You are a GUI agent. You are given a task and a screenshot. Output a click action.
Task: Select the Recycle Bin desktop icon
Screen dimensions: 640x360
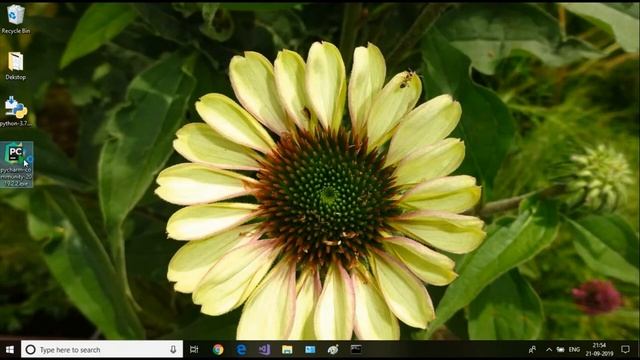(x=16, y=19)
